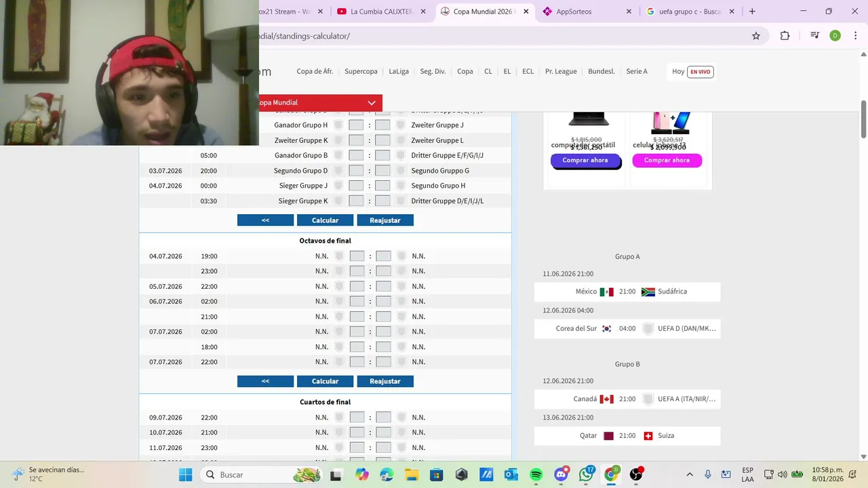Open the Bundesl. menu item
Screen dimensions: 868x488
coord(601,71)
